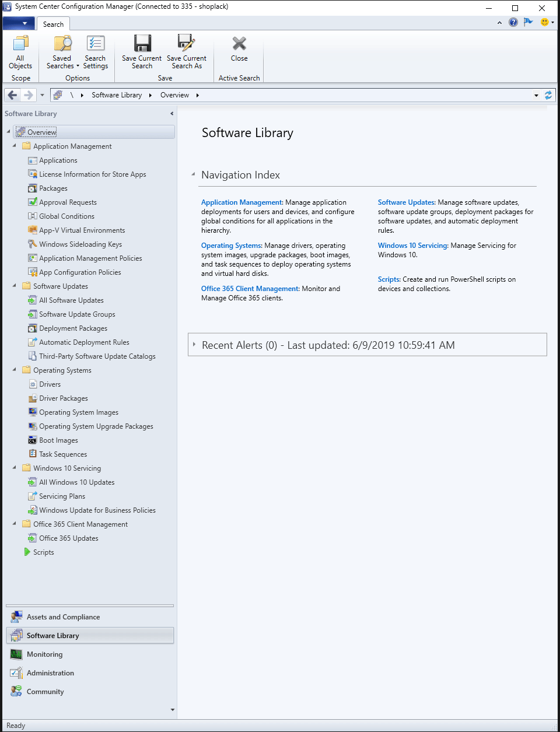Open the Application Management link
This screenshot has height=732, width=560.
pyautogui.click(x=242, y=202)
